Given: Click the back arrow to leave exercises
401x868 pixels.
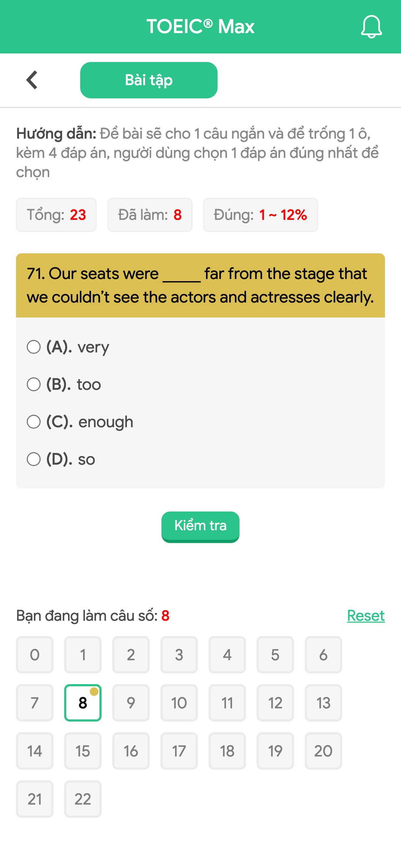Looking at the screenshot, I should [32, 79].
